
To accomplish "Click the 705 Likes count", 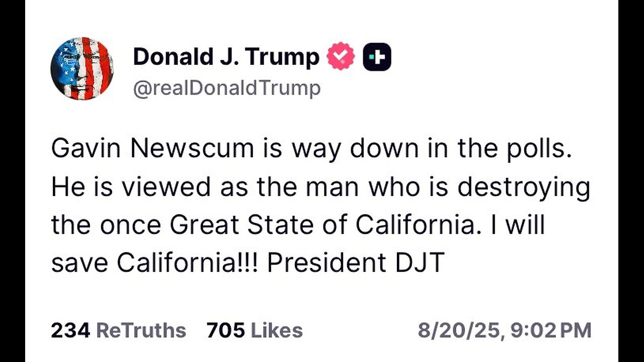I will point(254,330).
